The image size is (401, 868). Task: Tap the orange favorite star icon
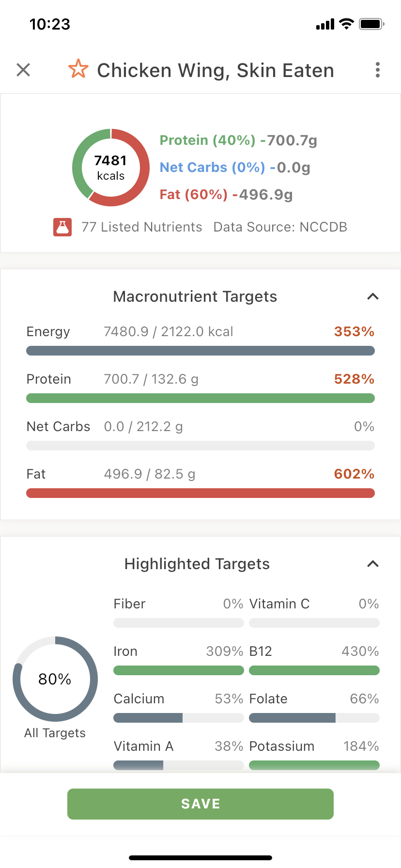(x=78, y=69)
